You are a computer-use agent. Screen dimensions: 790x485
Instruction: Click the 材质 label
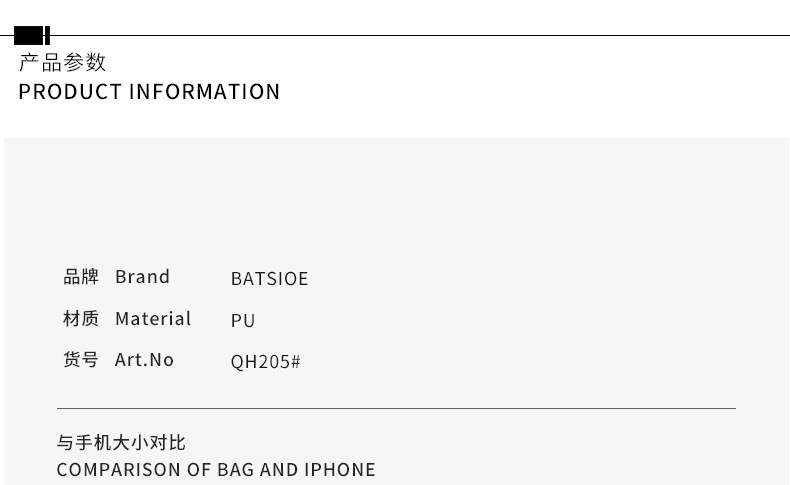click(x=81, y=319)
